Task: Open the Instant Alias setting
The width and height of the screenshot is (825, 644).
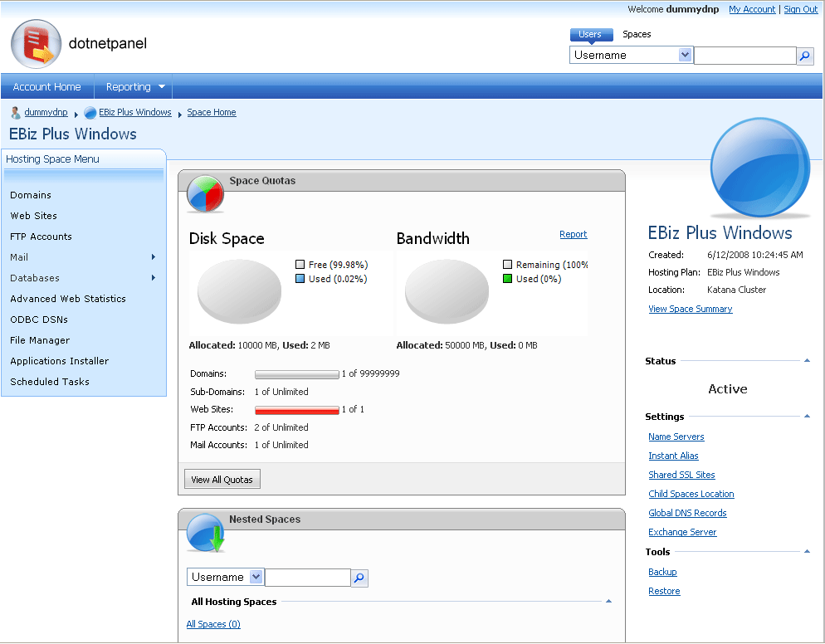Action: coord(673,456)
